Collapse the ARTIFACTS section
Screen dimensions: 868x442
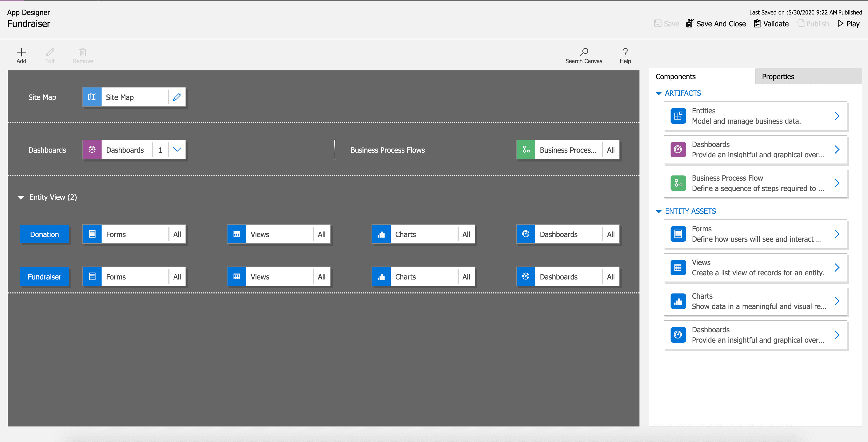point(659,93)
